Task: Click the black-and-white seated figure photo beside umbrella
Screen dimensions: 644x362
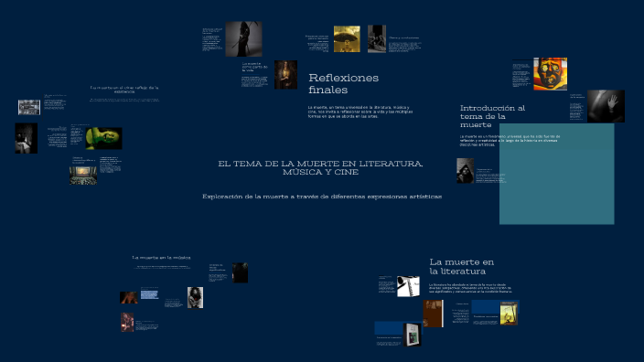Action: [377, 39]
